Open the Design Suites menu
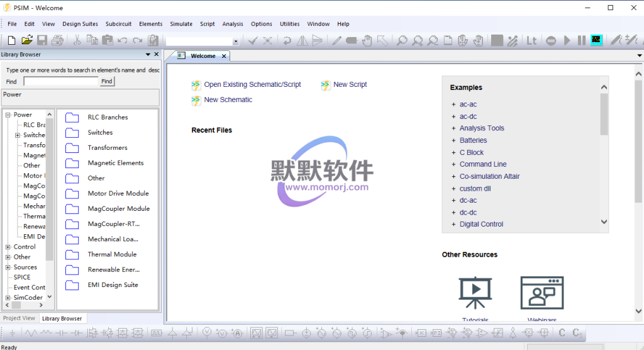644x350 pixels. [x=80, y=24]
